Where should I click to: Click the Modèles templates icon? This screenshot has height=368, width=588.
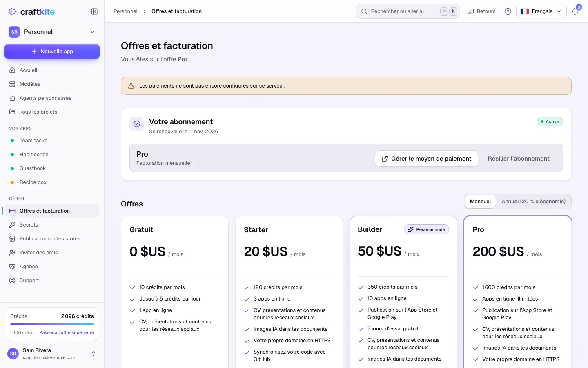[12, 84]
